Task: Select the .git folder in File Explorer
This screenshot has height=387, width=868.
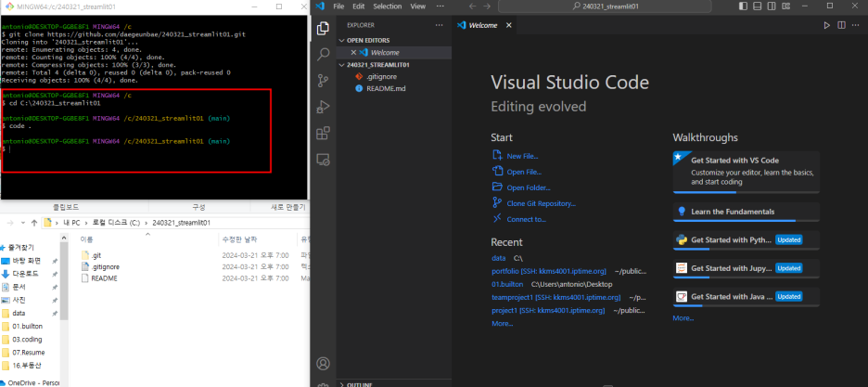Action: [x=96, y=255]
